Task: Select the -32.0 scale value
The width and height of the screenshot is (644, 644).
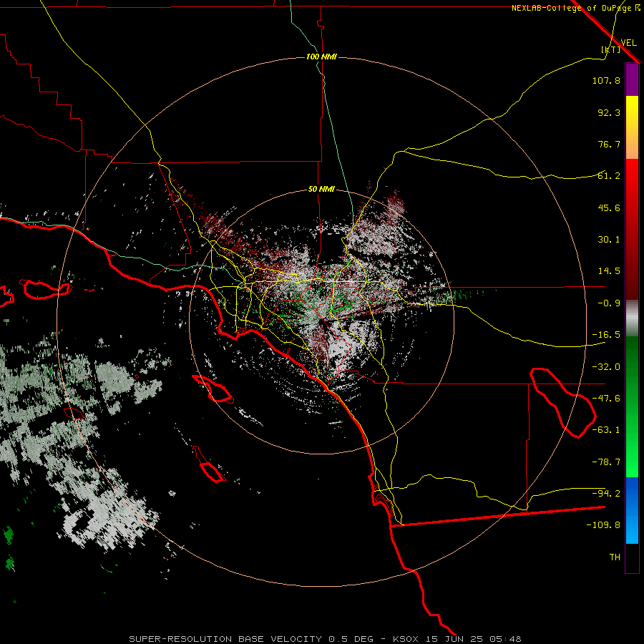Action: click(x=606, y=367)
